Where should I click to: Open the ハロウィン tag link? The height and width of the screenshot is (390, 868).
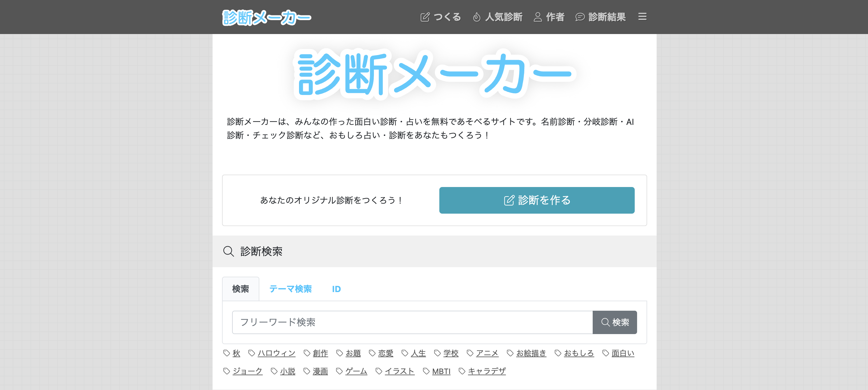click(x=276, y=353)
